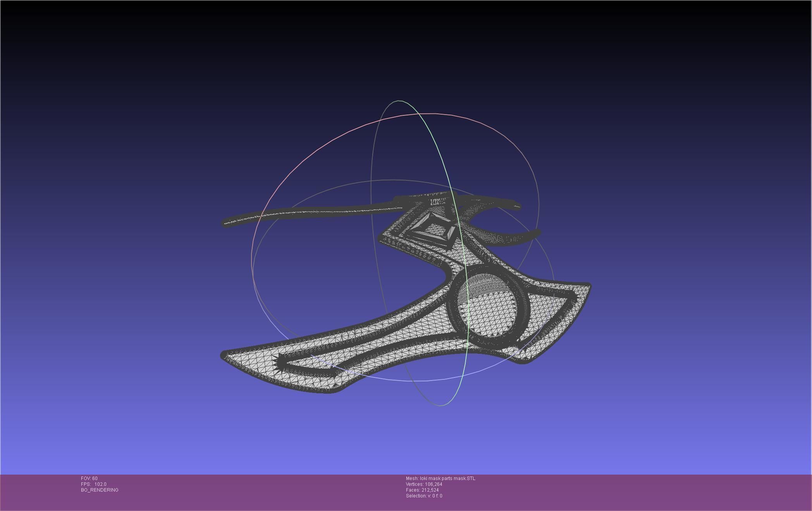Click the Selection: v: 0 f: 0 text
812x511 pixels.
(424, 496)
